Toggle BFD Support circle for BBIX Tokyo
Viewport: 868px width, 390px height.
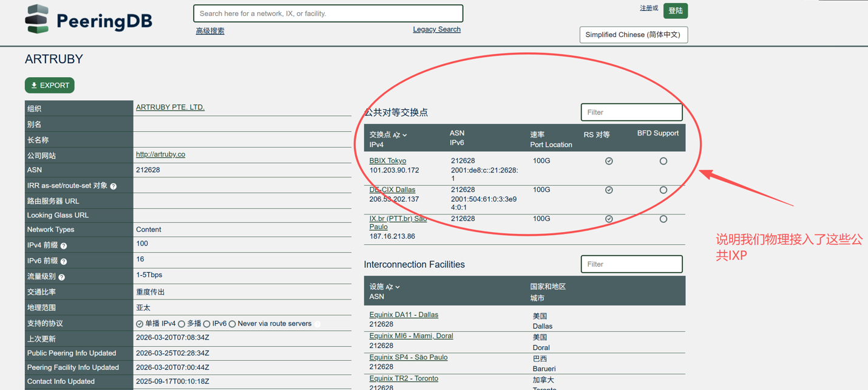[663, 161]
